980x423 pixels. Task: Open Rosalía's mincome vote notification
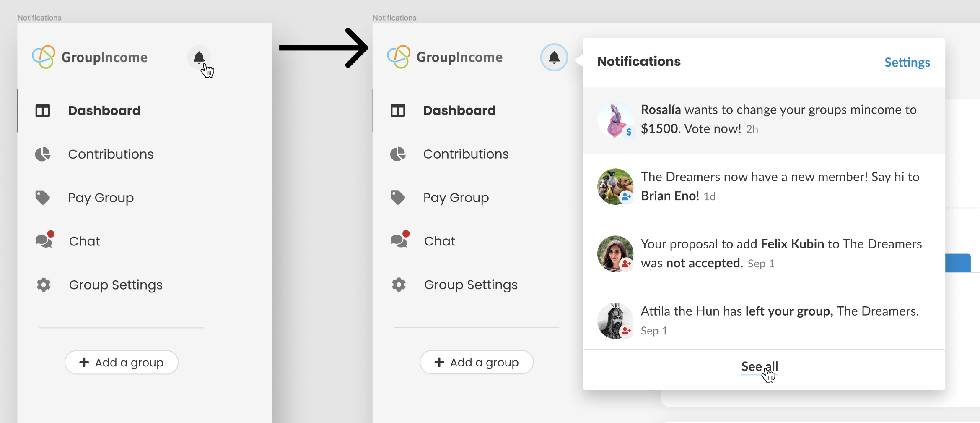[x=764, y=120]
